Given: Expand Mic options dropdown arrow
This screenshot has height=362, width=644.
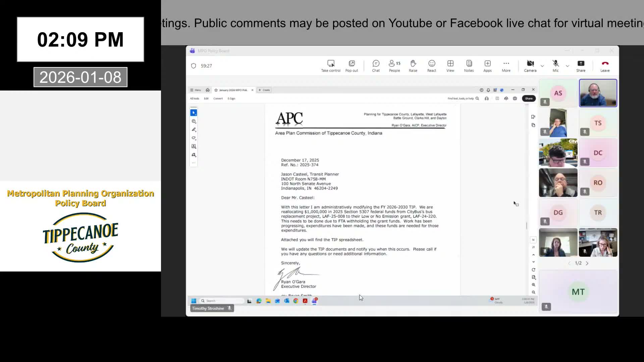Looking at the screenshot, I should [x=567, y=66].
